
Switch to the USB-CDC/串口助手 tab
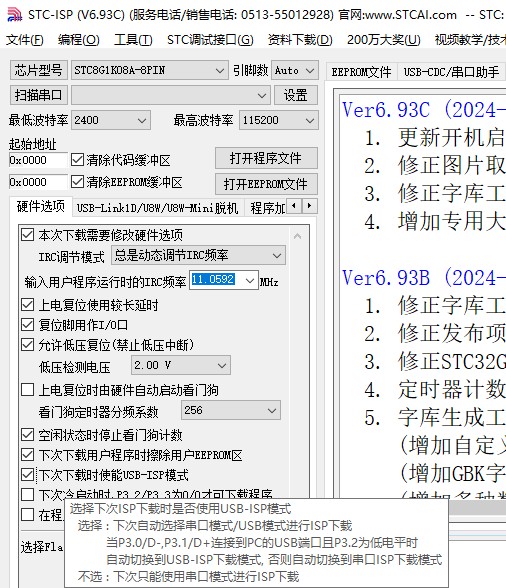[451, 72]
